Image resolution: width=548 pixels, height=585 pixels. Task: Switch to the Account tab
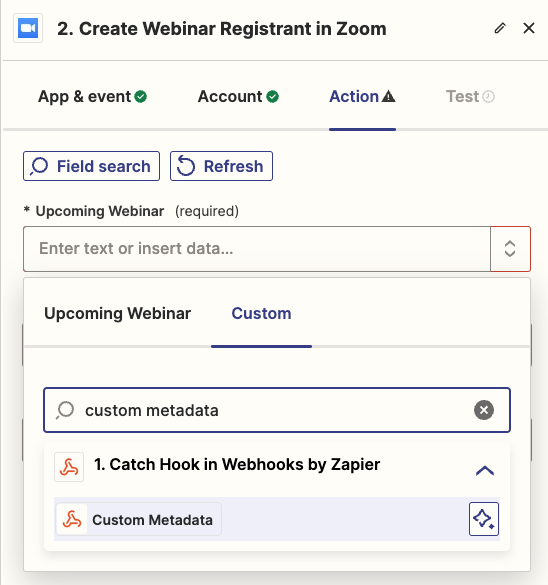[238, 97]
